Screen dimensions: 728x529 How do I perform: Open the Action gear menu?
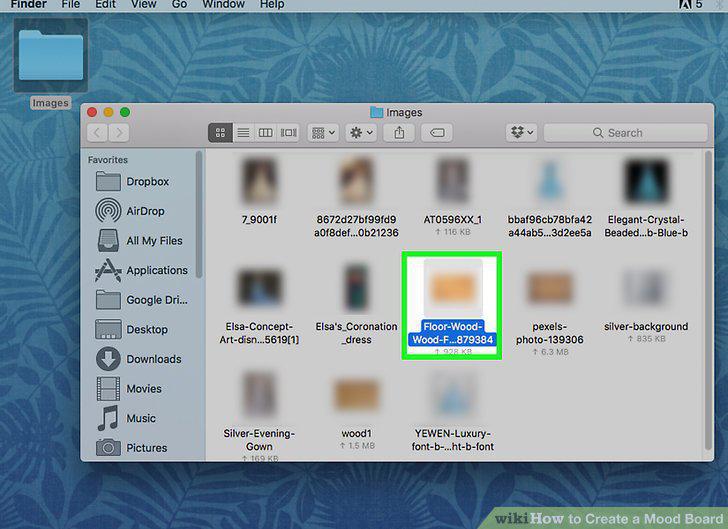click(x=361, y=133)
